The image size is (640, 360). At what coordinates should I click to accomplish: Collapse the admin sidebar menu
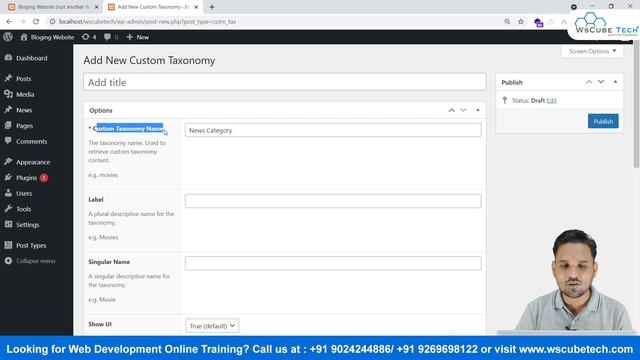point(31,261)
